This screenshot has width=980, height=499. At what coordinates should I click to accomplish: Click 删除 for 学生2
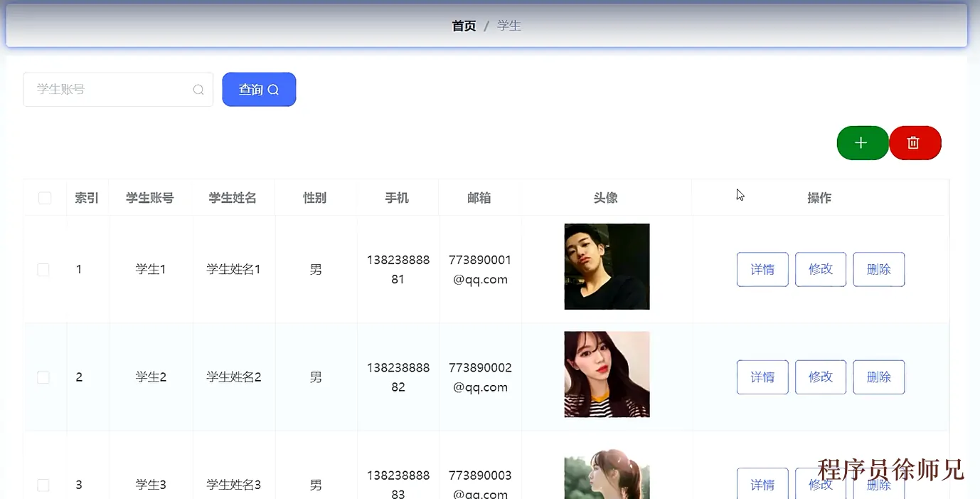(879, 377)
